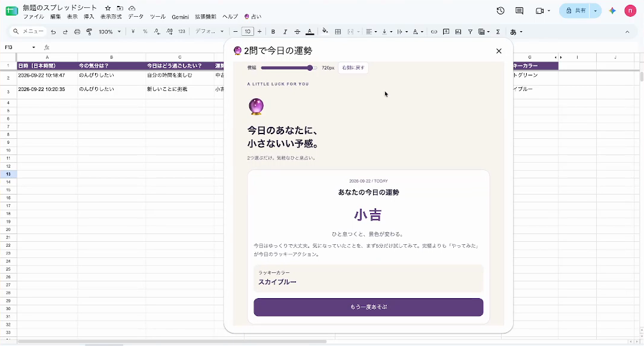The image size is (644, 346).
Task: Click the font size field
Action: pyautogui.click(x=247, y=32)
